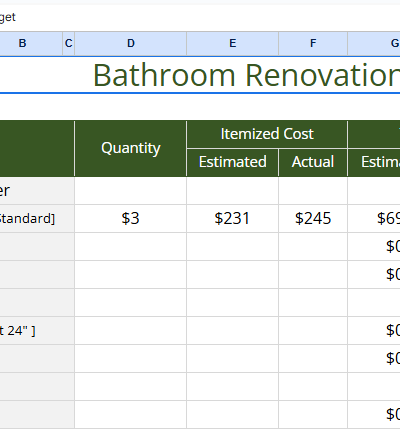400x429 pixels.
Task: Select column F header
Action: click(x=313, y=43)
